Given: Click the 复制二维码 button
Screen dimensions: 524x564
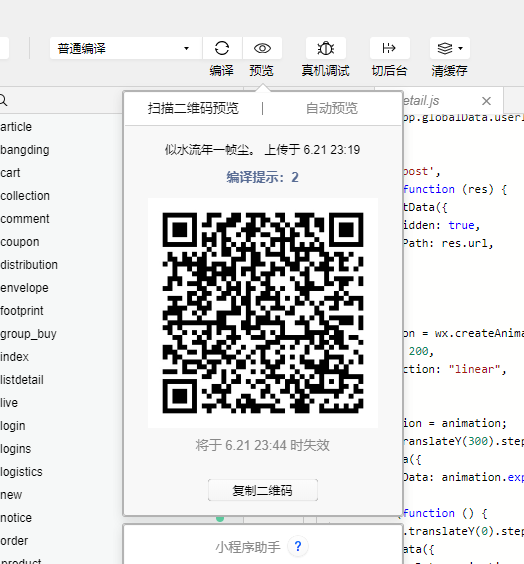Looking at the screenshot, I should 263,490.
